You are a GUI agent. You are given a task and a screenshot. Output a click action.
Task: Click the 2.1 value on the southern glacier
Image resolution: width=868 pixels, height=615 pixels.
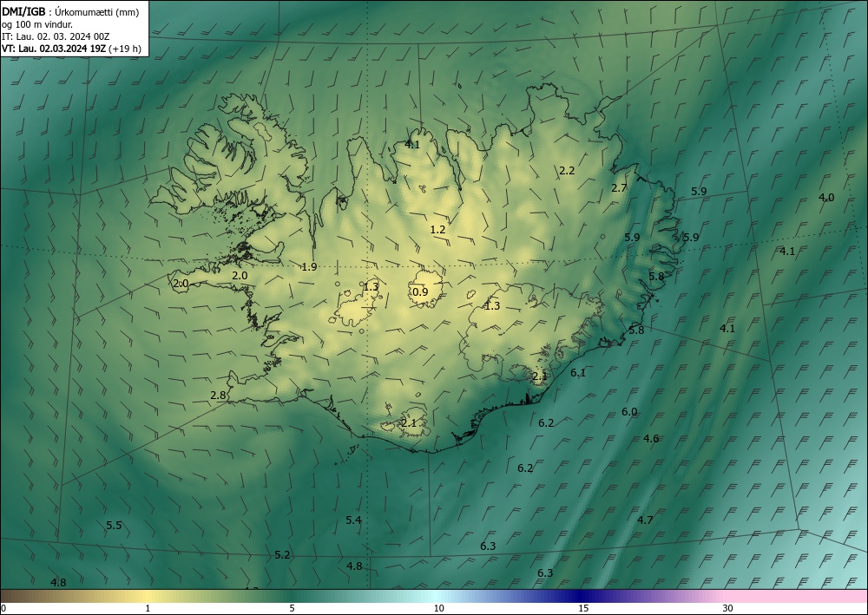[x=409, y=423]
